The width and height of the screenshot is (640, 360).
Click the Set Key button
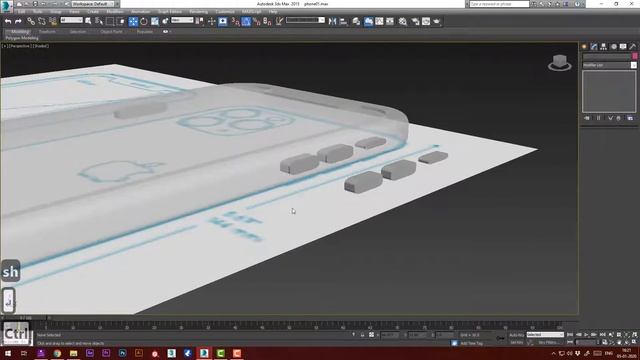point(516,342)
